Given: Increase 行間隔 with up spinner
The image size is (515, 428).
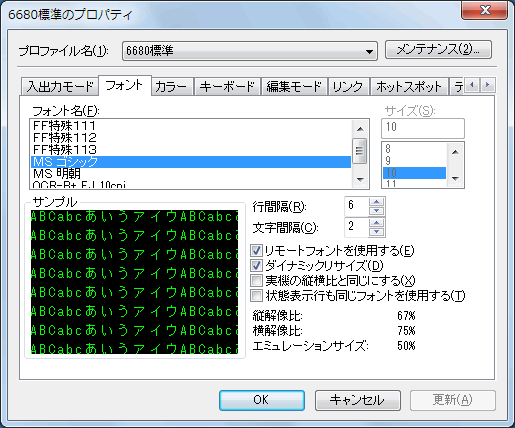Looking at the screenshot, I should point(377,202).
